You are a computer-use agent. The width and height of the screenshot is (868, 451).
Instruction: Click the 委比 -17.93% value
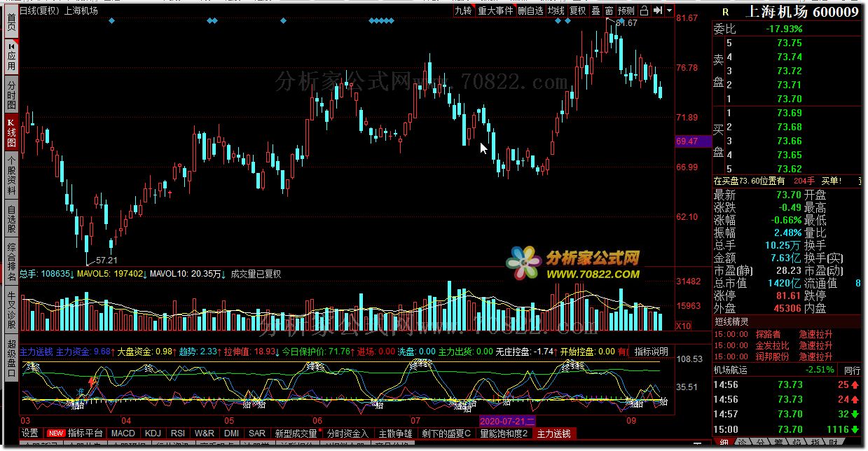[x=784, y=29]
